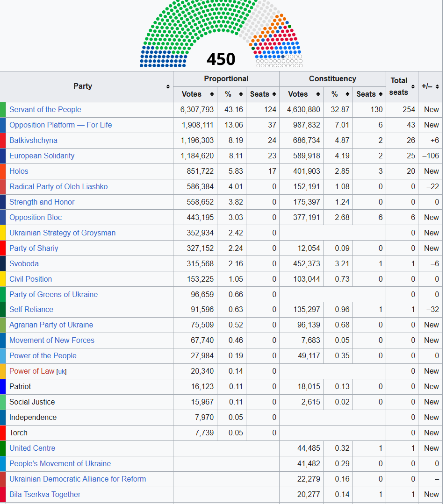446x504 pixels.
Task: Select the Torch party name text
Action: point(18,433)
